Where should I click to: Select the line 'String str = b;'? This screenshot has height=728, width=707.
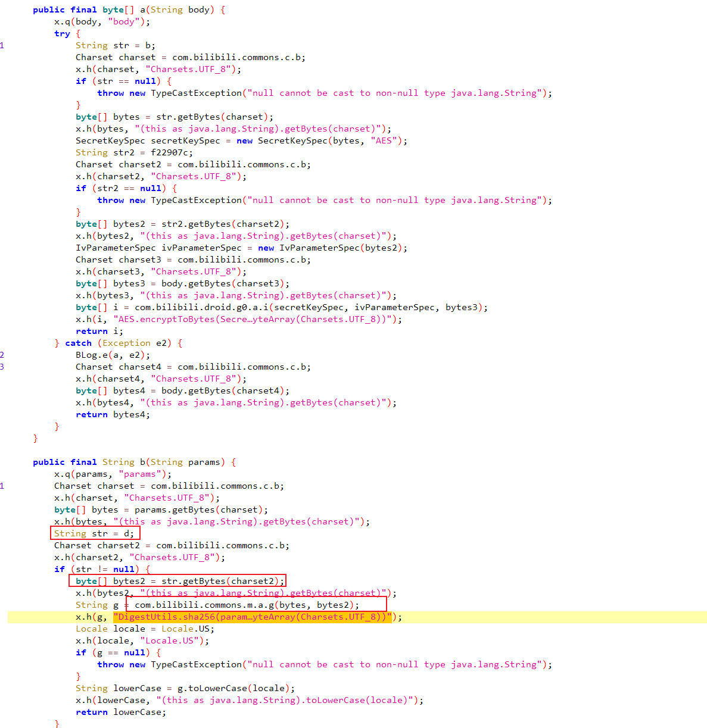coord(115,45)
